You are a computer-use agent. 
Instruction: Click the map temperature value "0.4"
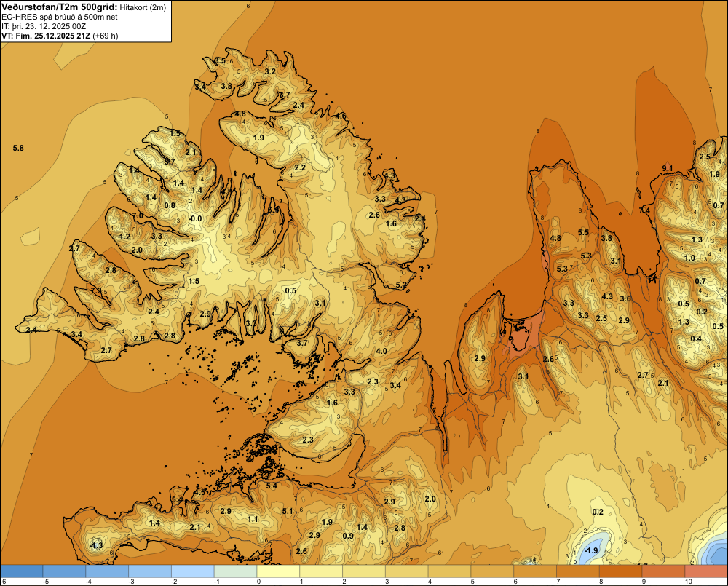click(696, 338)
